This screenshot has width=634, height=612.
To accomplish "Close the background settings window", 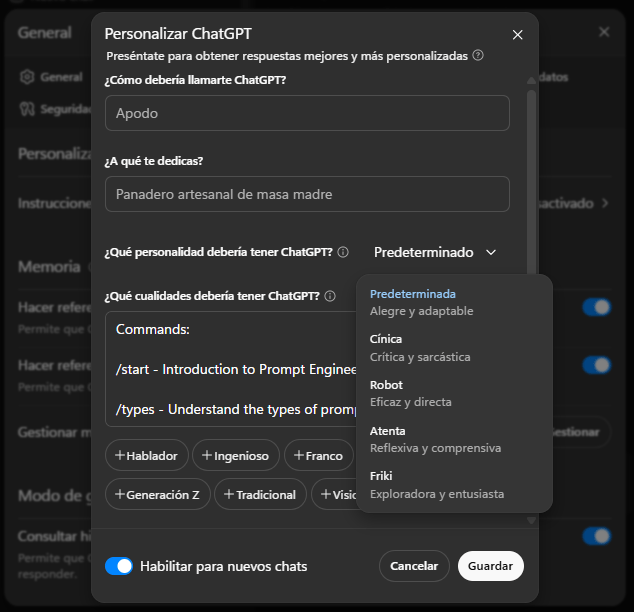I will point(604,32).
